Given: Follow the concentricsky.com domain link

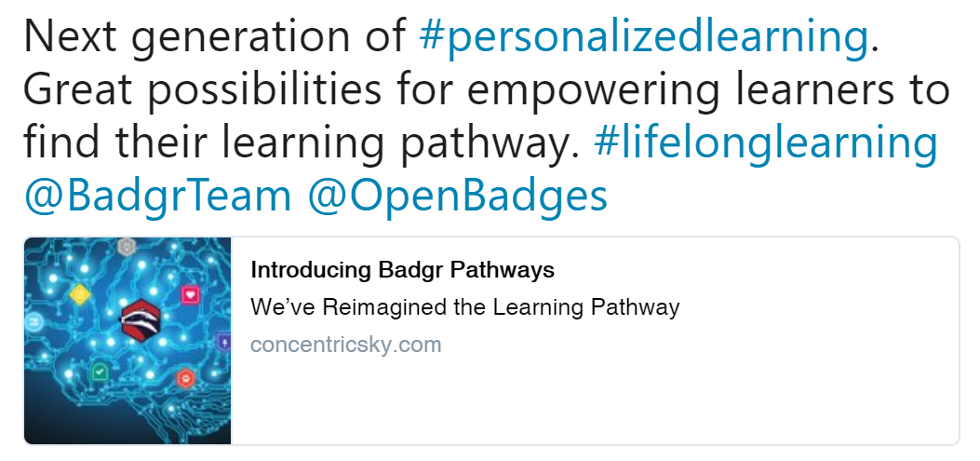Looking at the screenshot, I should [x=345, y=344].
